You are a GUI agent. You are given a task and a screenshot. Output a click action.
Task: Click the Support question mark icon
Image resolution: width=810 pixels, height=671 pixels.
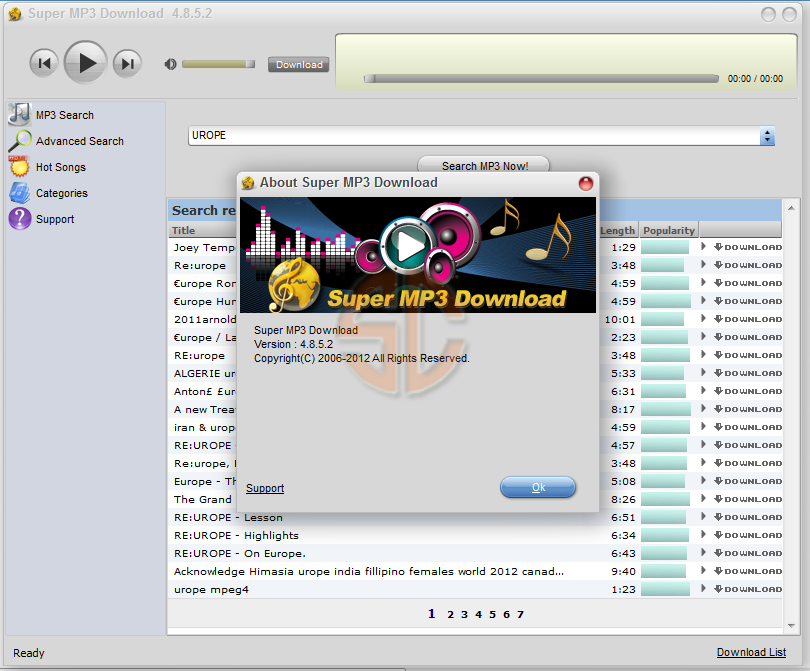(20, 219)
